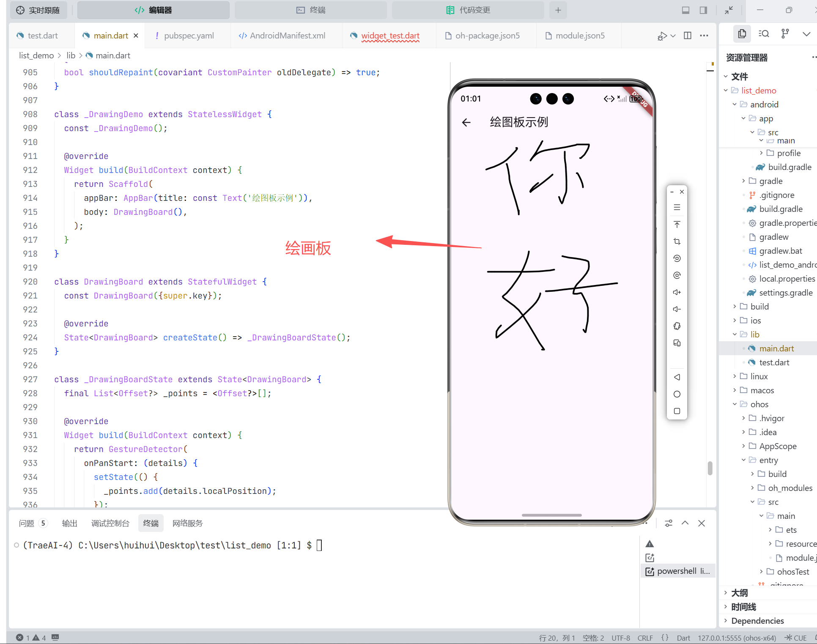Open the source control icon in sidebar

(785, 34)
